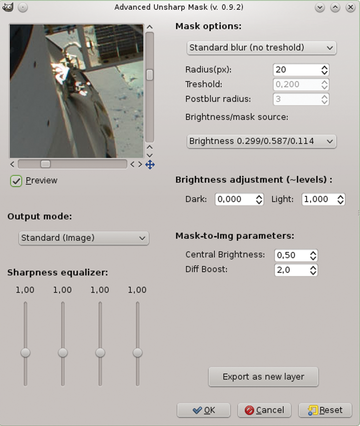Click the up arrow above the preview's vertical scrollbar
Image resolution: width=360 pixels, height=426 pixels.
click(150, 27)
